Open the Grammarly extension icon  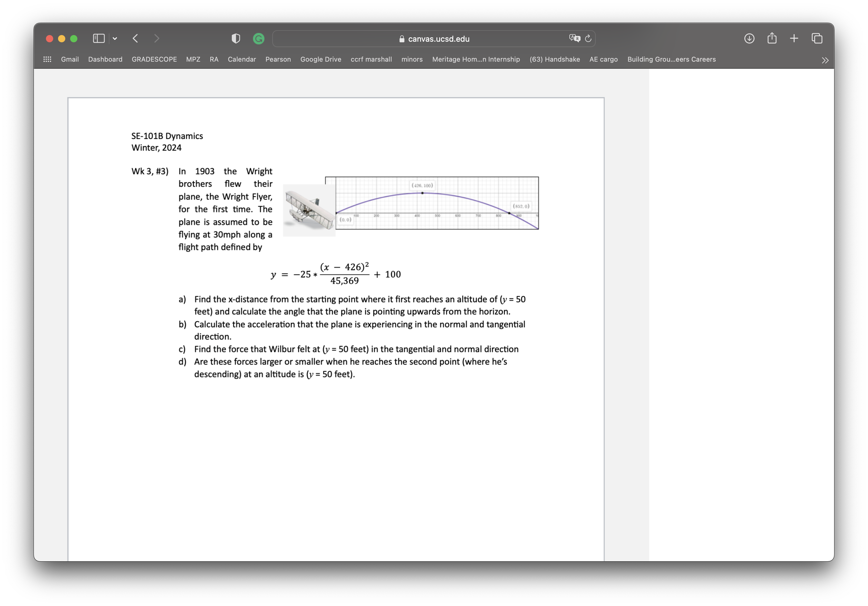pos(259,38)
